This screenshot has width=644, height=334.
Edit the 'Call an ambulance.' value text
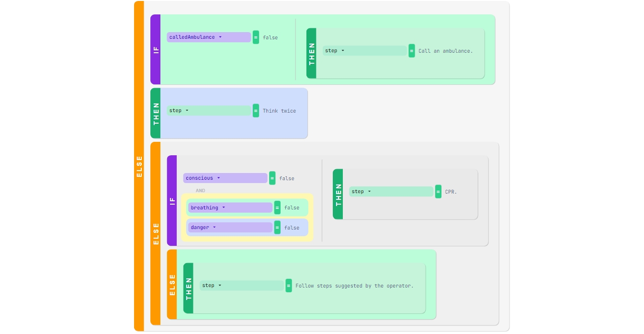point(445,51)
